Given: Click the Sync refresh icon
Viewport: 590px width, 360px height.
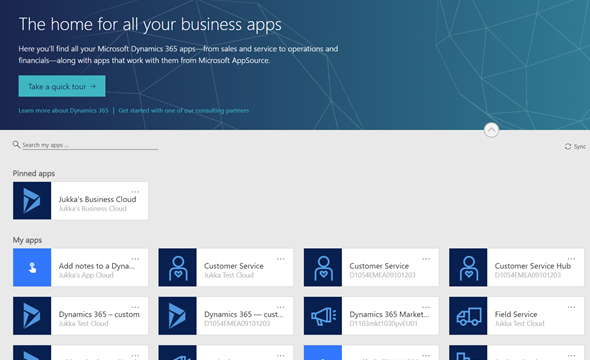Looking at the screenshot, I should point(568,146).
